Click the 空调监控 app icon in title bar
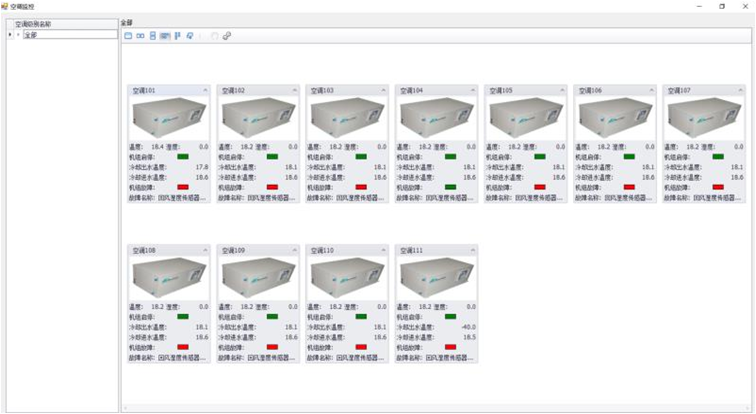Viewport: 756px width, 414px height. click(5, 5)
